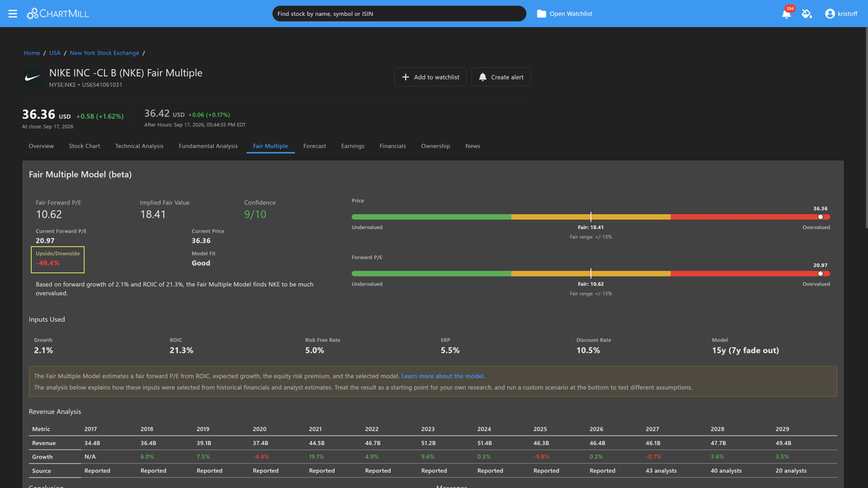Screen dimensions: 868x488
Task: Click the 43 analysts source cell
Action: coord(662,471)
